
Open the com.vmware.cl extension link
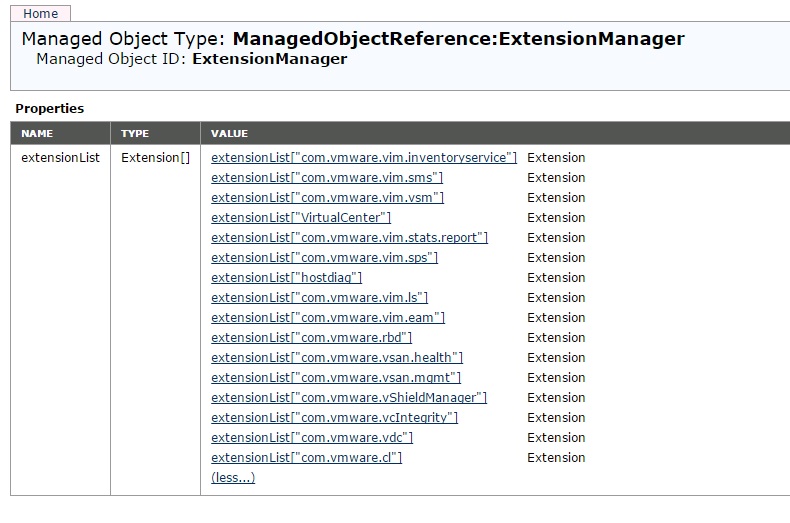point(306,458)
